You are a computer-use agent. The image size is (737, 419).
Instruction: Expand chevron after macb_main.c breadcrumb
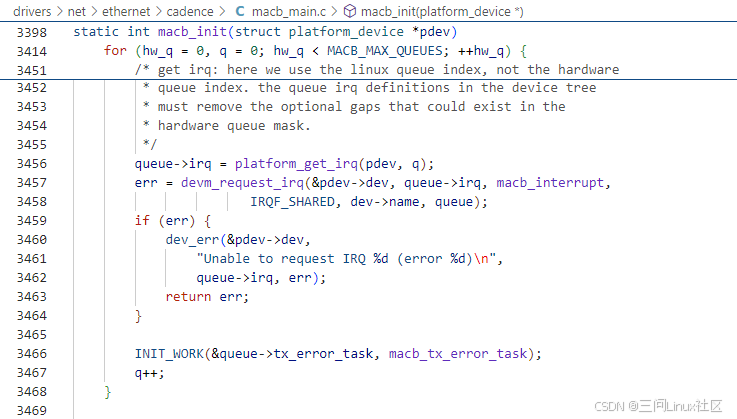(x=334, y=11)
